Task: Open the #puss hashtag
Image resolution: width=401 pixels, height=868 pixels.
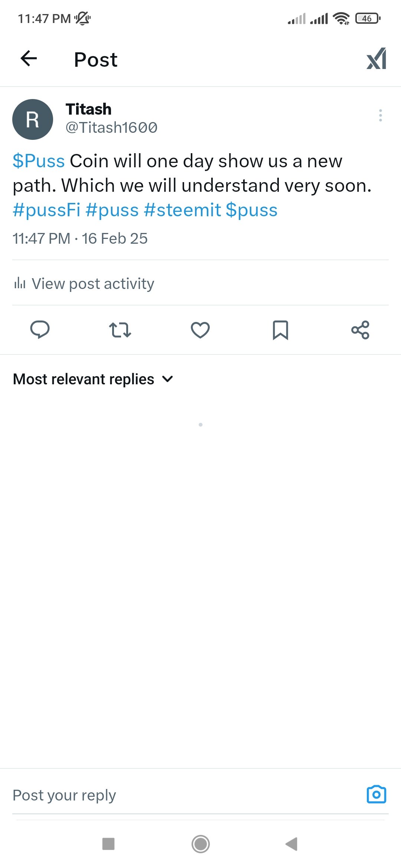Action: tap(112, 210)
